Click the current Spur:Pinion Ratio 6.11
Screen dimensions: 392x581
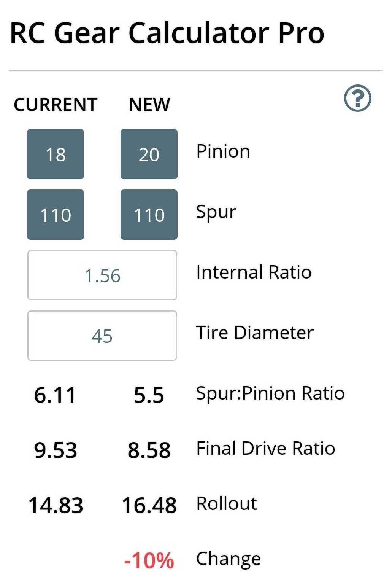pos(55,395)
